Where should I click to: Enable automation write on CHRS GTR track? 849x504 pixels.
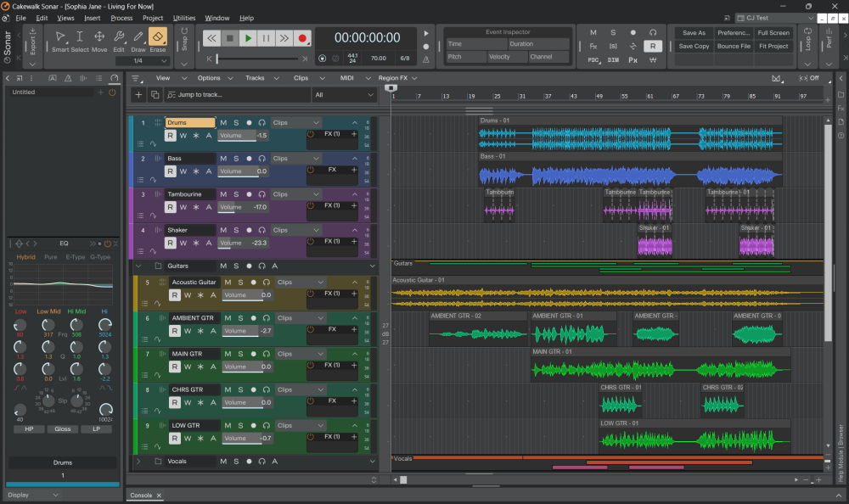click(x=188, y=403)
